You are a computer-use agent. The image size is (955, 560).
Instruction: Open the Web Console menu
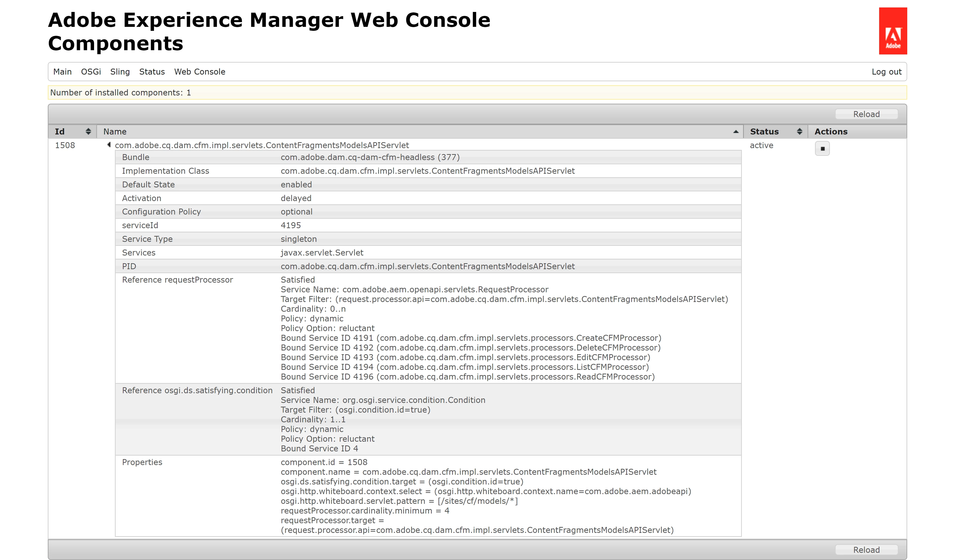click(199, 72)
